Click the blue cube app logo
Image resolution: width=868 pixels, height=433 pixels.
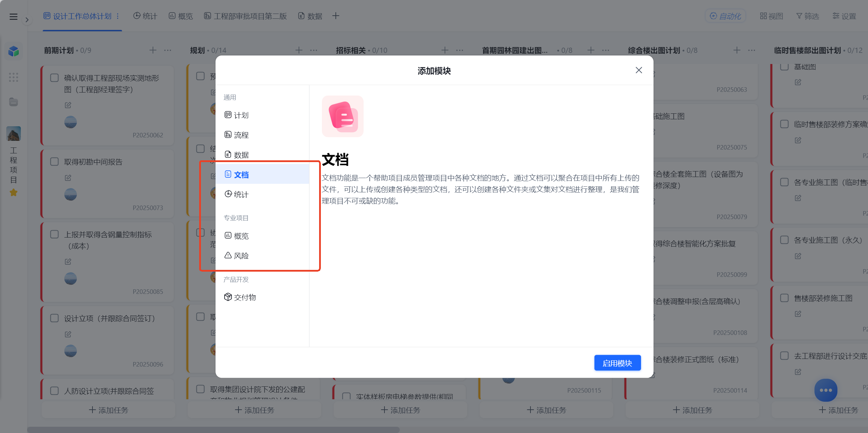coord(14,51)
